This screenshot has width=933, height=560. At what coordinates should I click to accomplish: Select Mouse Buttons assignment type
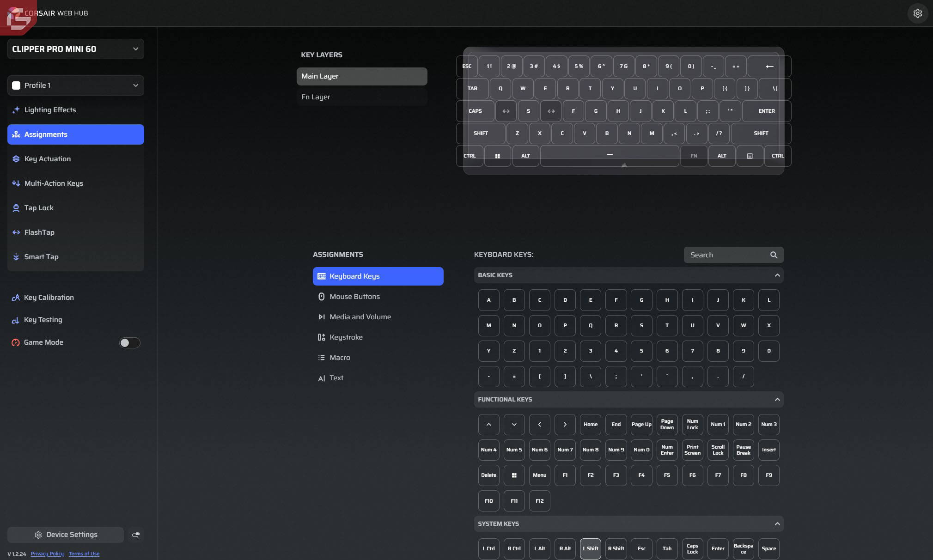378,297
